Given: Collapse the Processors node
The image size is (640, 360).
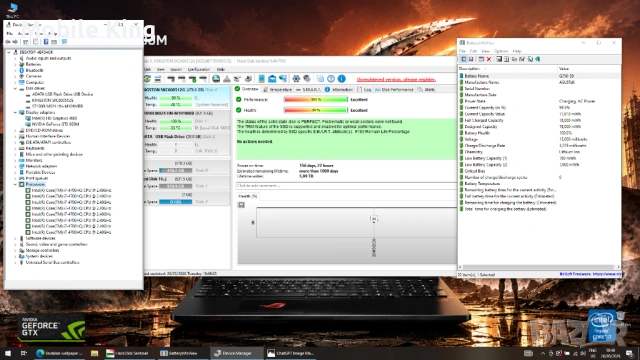Looking at the screenshot, I should 16,184.
